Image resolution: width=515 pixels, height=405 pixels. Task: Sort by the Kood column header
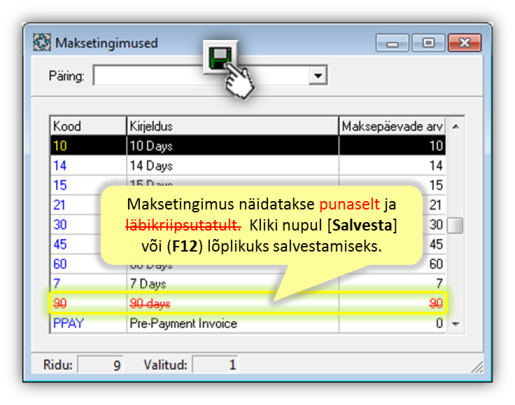88,126
